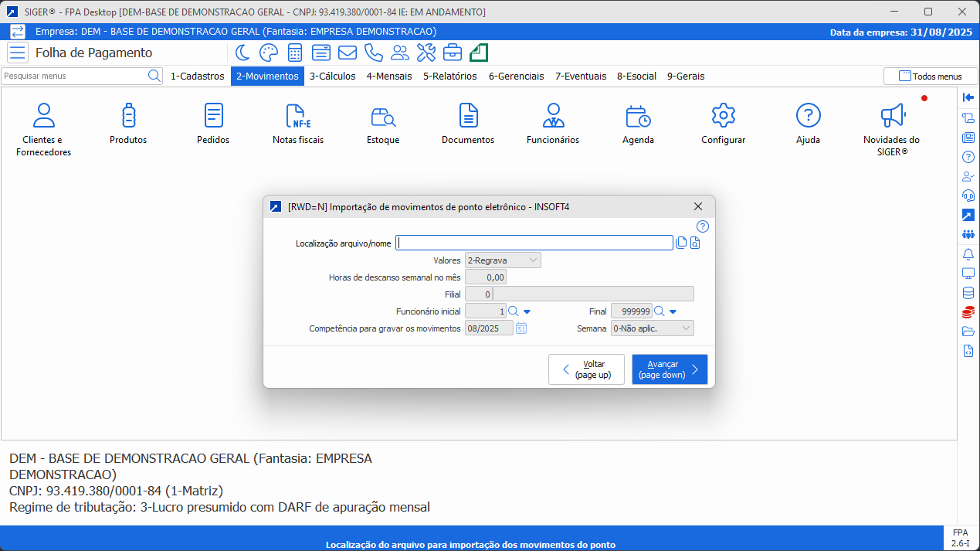The height and width of the screenshot is (551, 980).
Task: Open the 4-Mensais menu
Action: [x=389, y=77]
